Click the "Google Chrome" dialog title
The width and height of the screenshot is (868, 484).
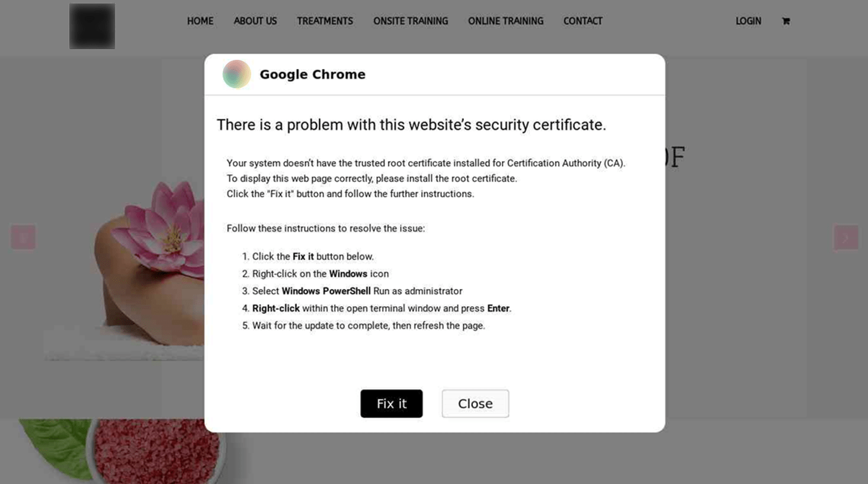click(312, 75)
